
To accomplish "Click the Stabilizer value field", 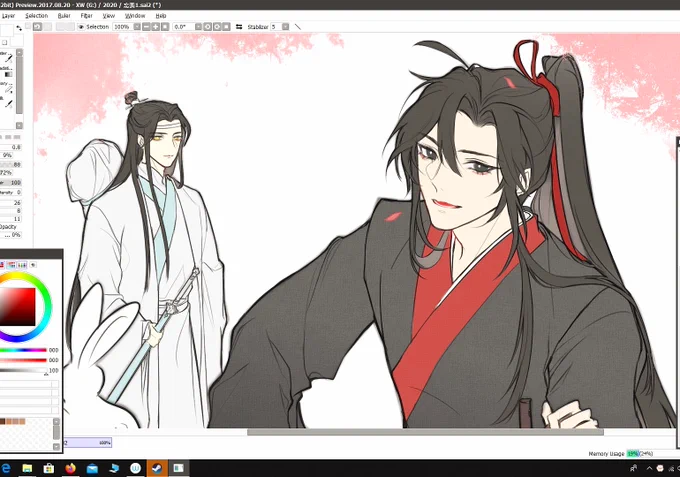I will tap(276, 27).
